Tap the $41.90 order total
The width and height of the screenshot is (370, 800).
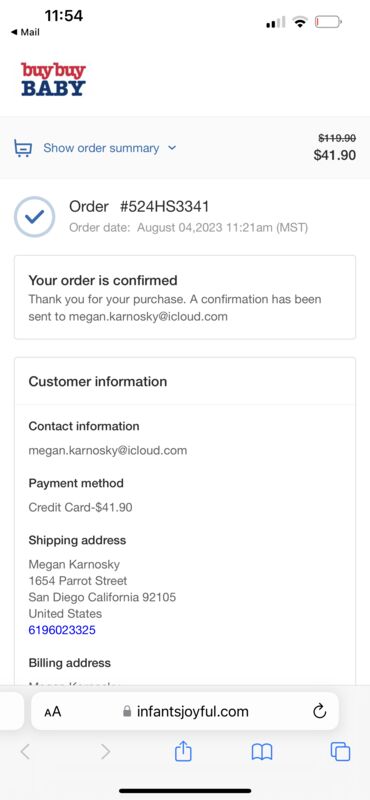tap(335, 155)
